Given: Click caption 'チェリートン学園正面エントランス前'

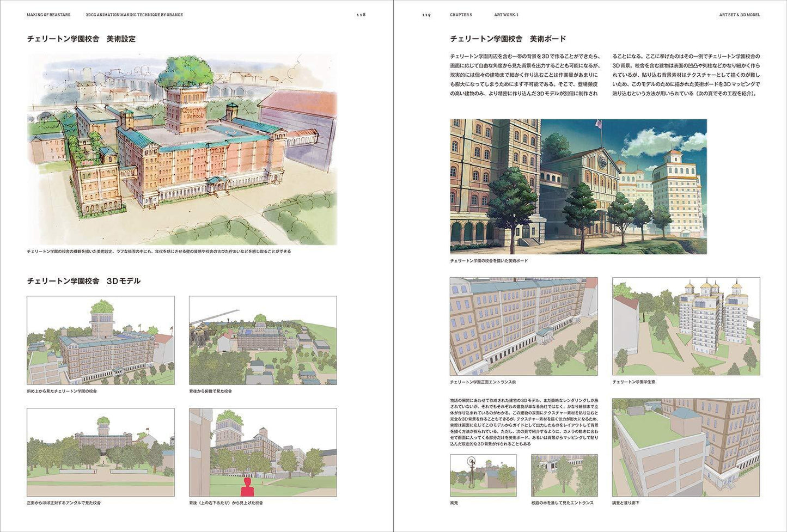Looking at the screenshot, I should pos(483,382).
